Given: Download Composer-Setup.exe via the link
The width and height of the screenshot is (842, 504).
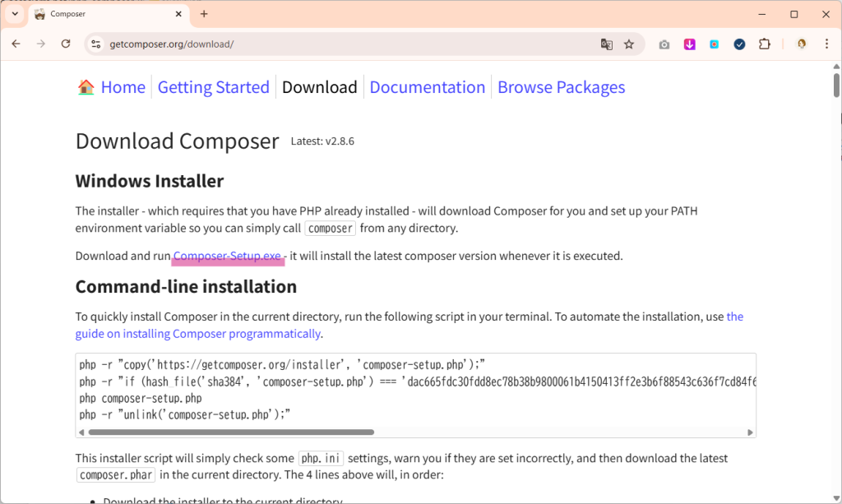Looking at the screenshot, I should [x=227, y=256].
